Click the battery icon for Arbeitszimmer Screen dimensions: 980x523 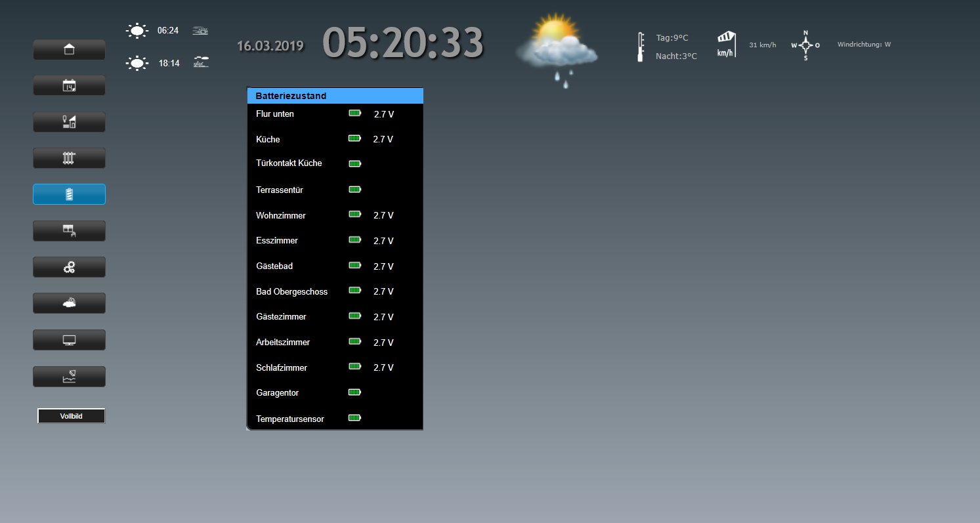coord(354,341)
